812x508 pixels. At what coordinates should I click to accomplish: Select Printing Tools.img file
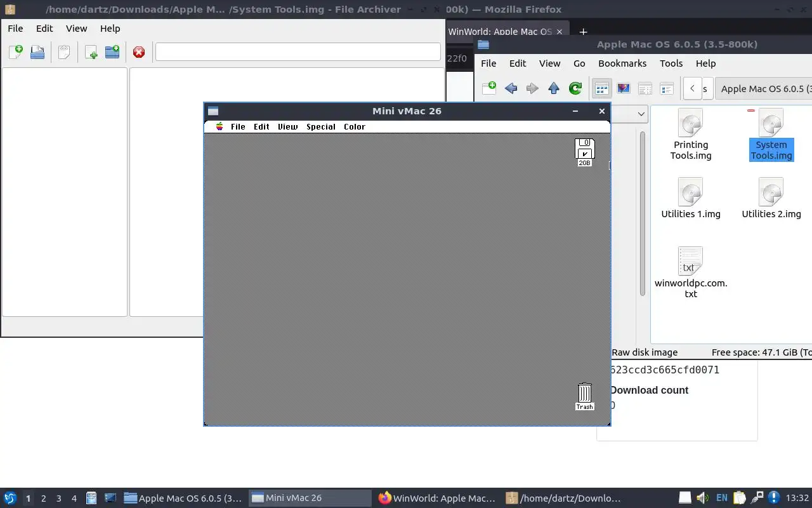click(x=691, y=134)
